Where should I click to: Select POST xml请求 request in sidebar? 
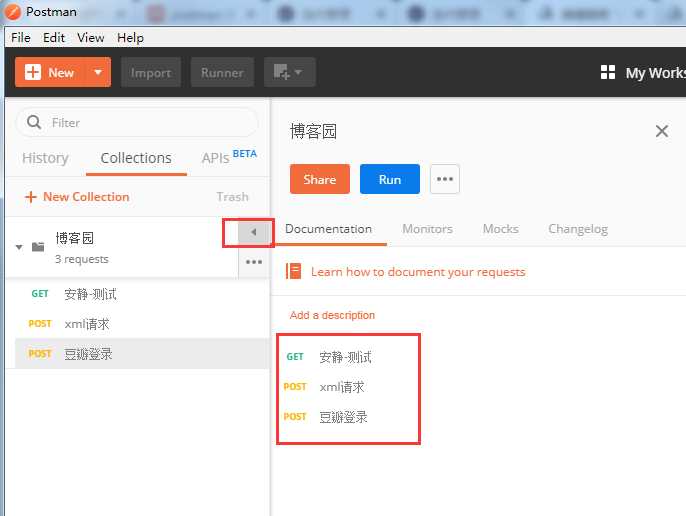(x=142, y=324)
